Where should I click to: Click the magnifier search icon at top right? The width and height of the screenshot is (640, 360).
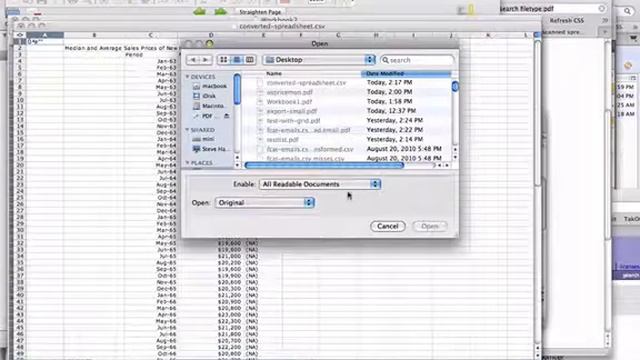click(627, 11)
